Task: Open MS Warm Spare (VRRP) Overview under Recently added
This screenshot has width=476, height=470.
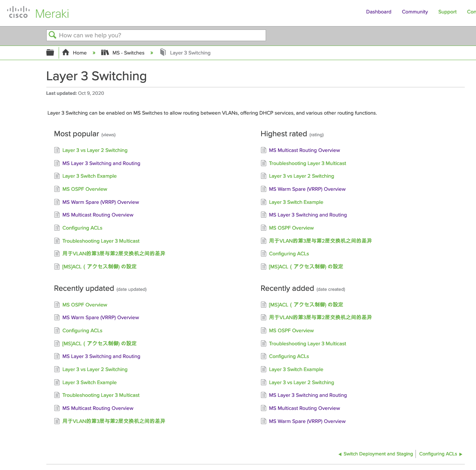Action: pos(307,421)
